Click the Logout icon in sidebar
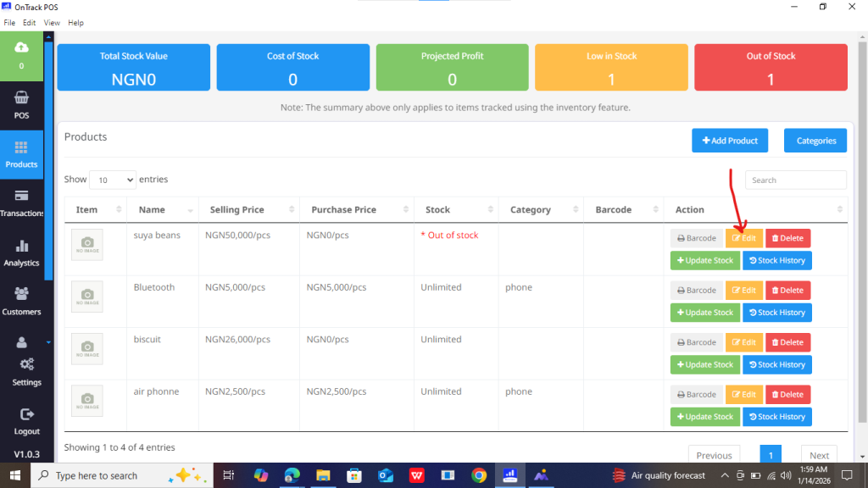This screenshot has height=488, width=868. point(26,414)
